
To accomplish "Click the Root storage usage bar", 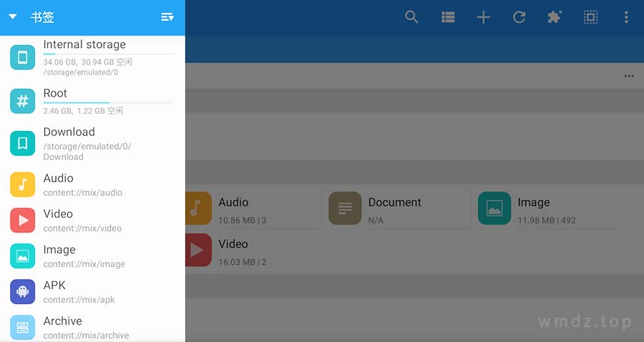I will pos(109,102).
